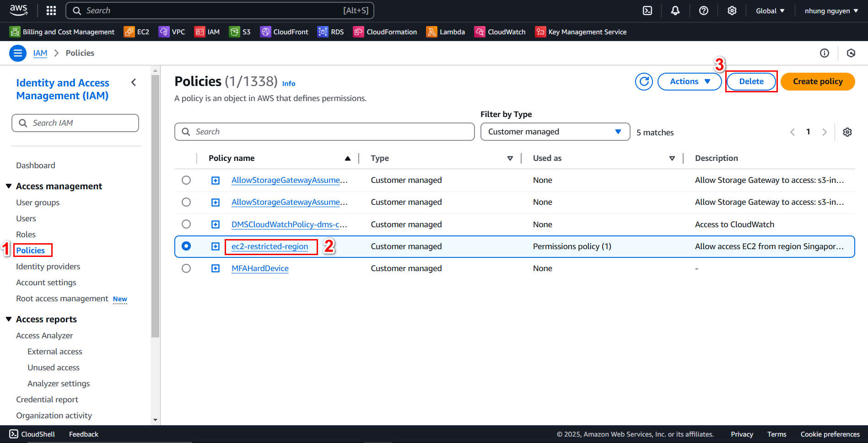Launch CloudShell from top bar icon
Image resolution: width=868 pixels, height=443 pixels.
click(x=647, y=11)
